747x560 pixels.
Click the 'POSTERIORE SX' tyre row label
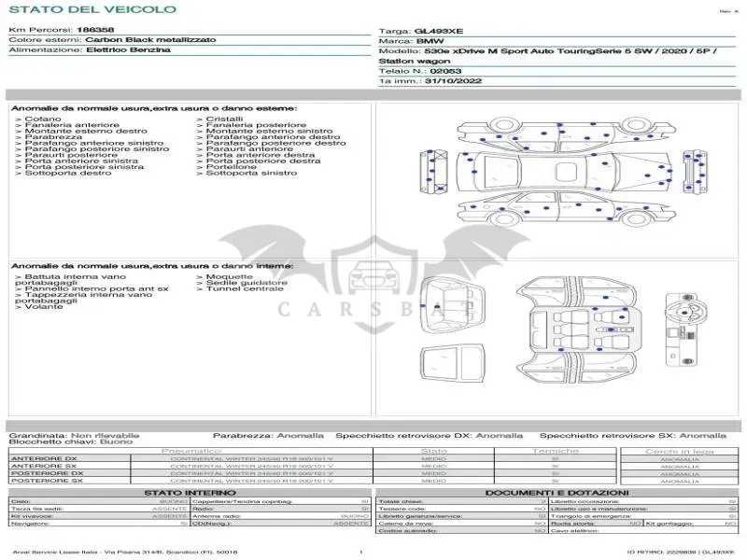(x=48, y=481)
